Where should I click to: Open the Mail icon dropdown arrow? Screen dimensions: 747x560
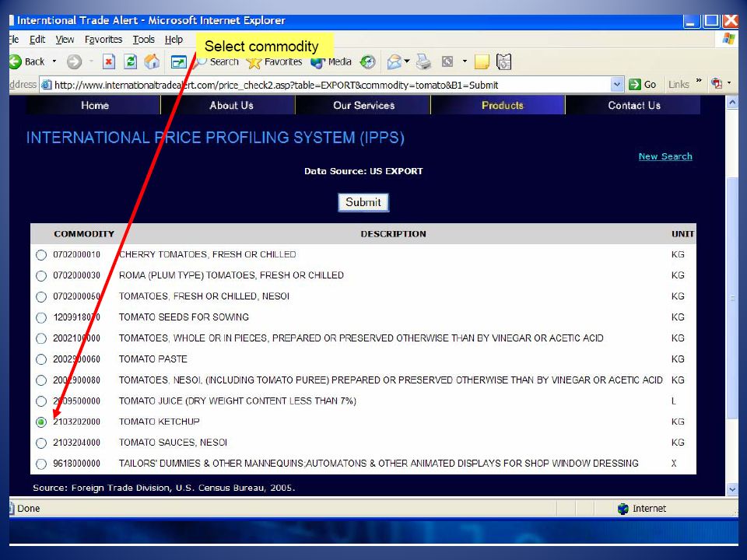(407, 61)
